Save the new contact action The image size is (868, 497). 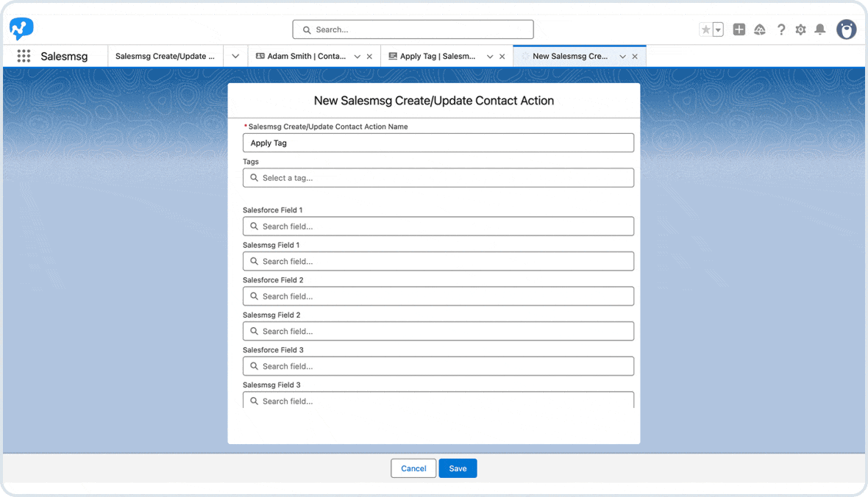pyautogui.click(x=458, y=468)
